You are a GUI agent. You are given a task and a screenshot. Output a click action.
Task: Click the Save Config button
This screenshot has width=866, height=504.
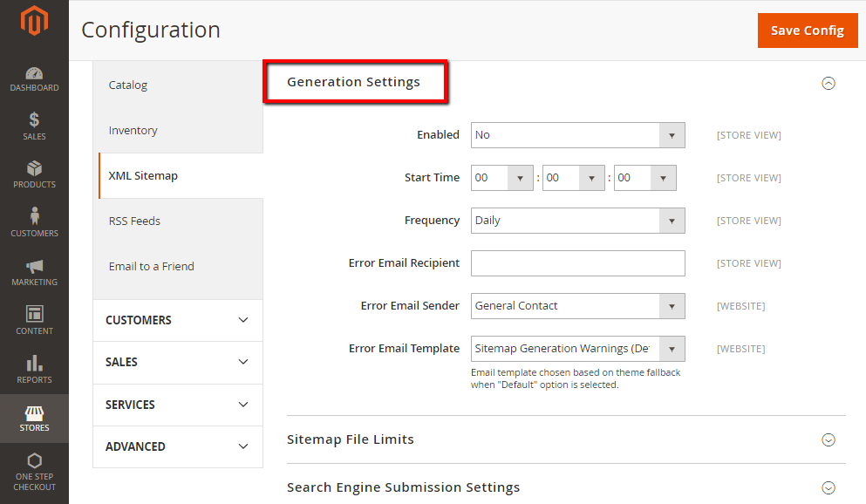coord(807,31)
